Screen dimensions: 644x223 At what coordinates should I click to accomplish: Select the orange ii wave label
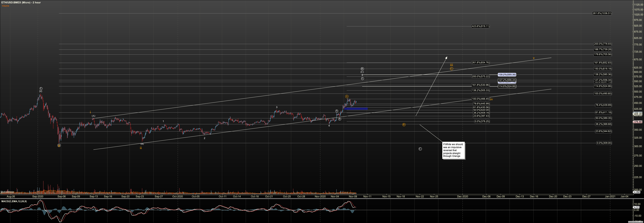point(141,148)
